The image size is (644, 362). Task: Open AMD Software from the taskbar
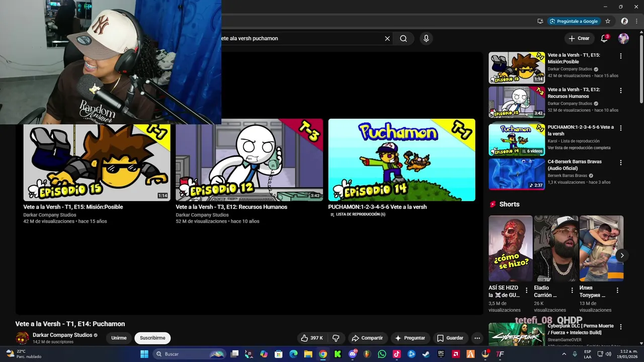(456, 354)
